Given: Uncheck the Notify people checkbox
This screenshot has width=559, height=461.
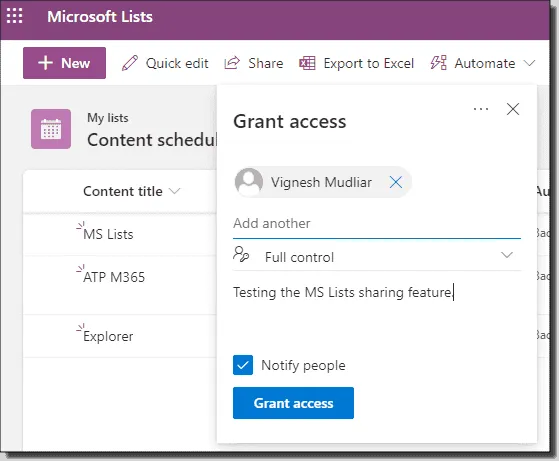Looking at the screenshot, I should pyautogui.click(x=243, y=365).
